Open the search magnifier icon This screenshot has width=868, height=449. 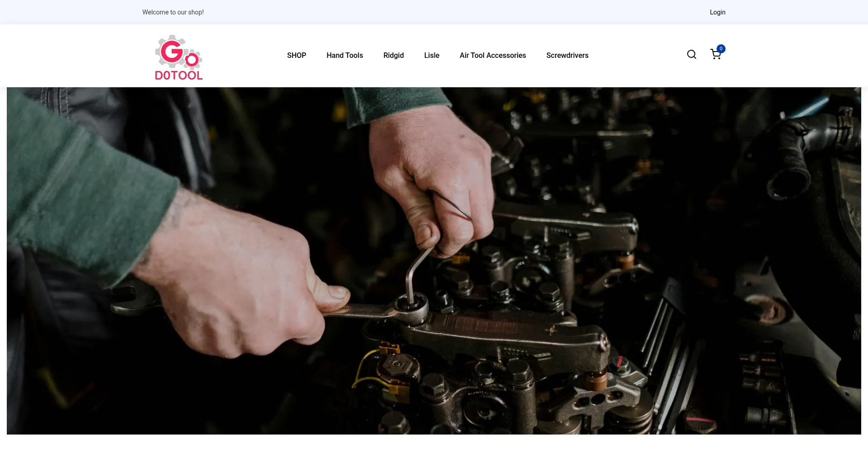(691, 55)
